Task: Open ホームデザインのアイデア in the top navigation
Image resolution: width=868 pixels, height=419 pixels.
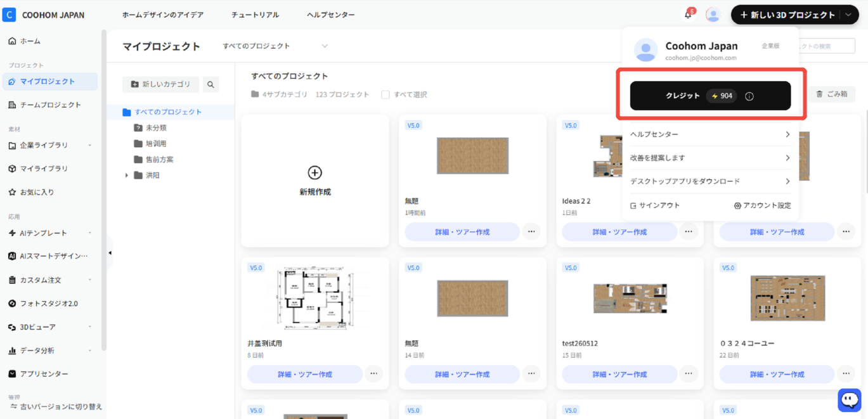Action: [163, 15]
